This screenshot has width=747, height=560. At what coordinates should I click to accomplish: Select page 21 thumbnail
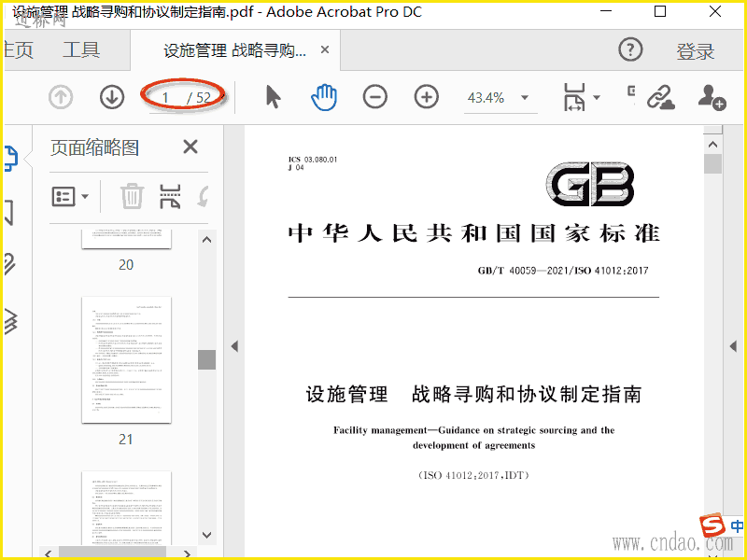tap(126, 360)
